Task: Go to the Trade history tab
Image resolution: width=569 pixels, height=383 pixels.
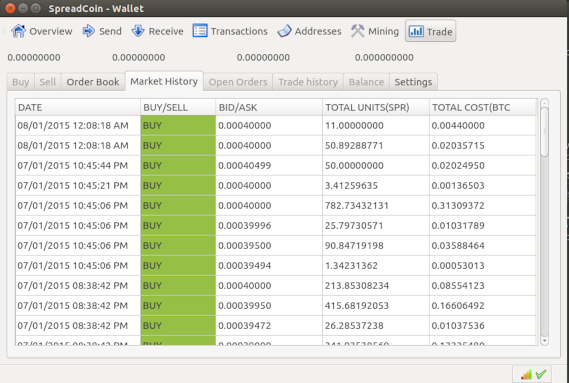Action: point(308,82)
